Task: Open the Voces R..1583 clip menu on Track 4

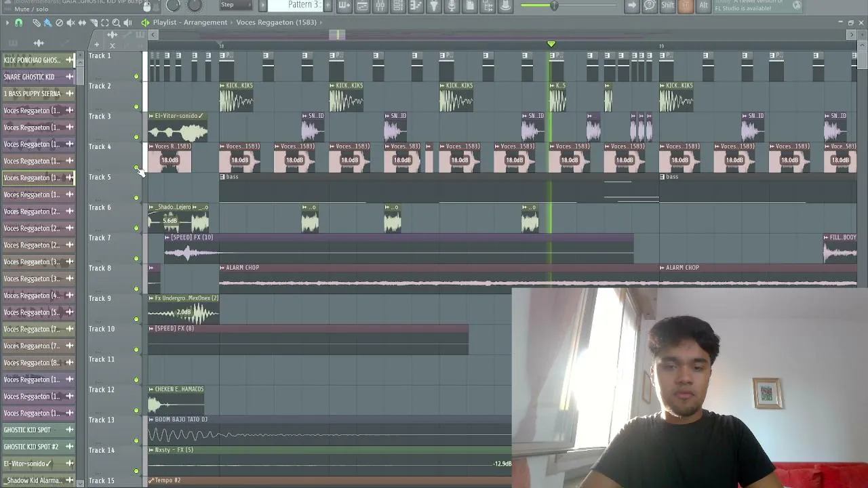Action: click(151, 146)
